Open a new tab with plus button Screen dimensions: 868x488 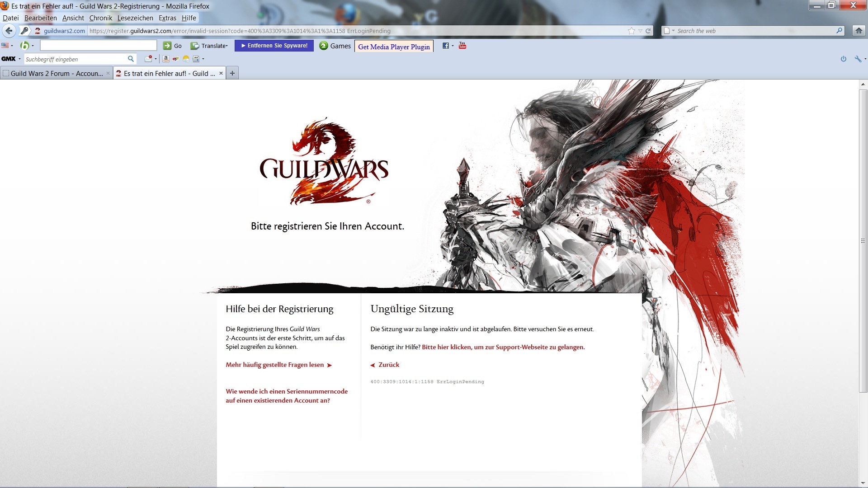click(x=232, y=73)
